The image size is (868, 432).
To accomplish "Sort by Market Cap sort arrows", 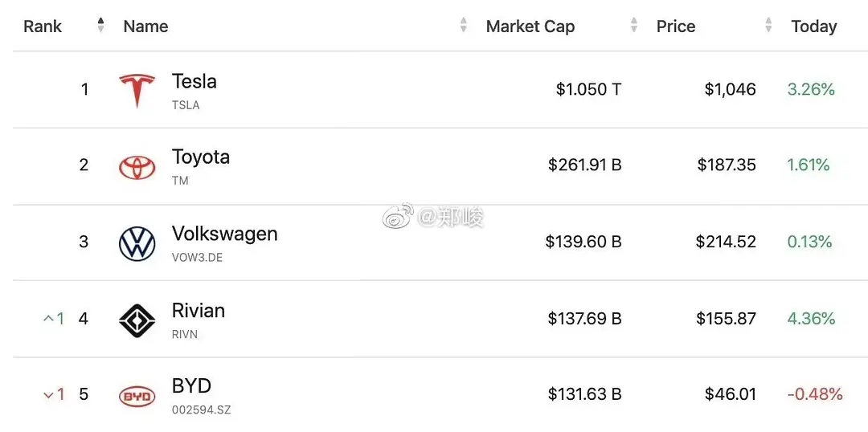I will pyautogui.click(x=634, y=26).
